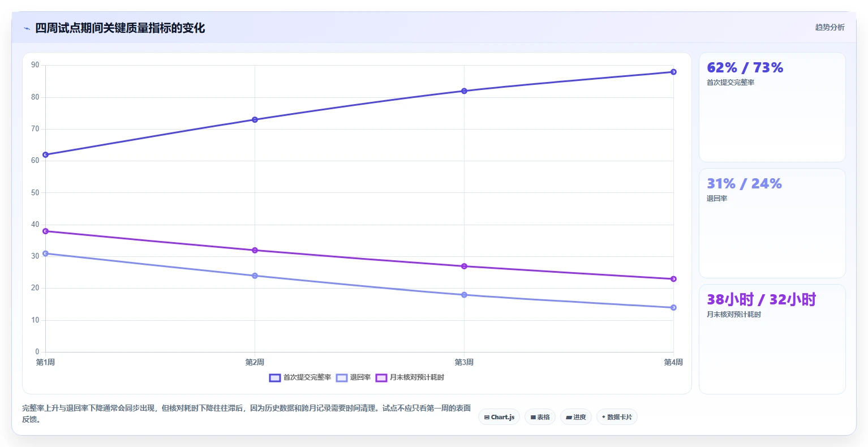The width and height of the screenshot is (868, 447).
Task: Select the Chart.js chip
Action: [x=499, y=417]
